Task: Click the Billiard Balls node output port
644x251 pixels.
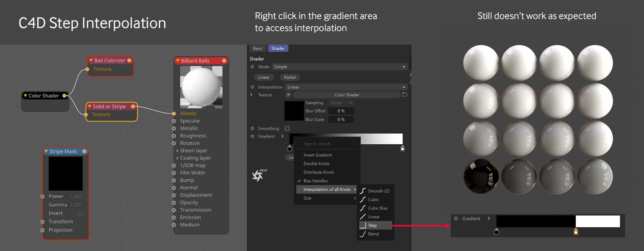Action: tap(224, 61)
